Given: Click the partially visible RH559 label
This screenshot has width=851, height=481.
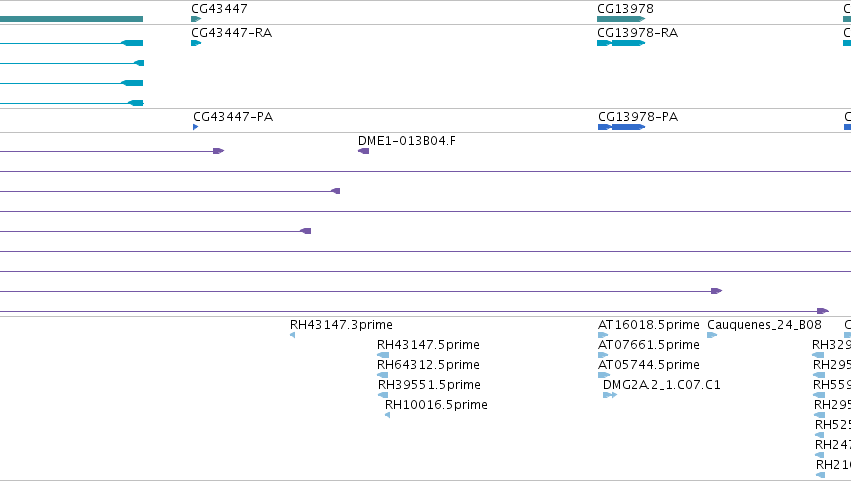Looking at the screenshot, I should (832, 385).
